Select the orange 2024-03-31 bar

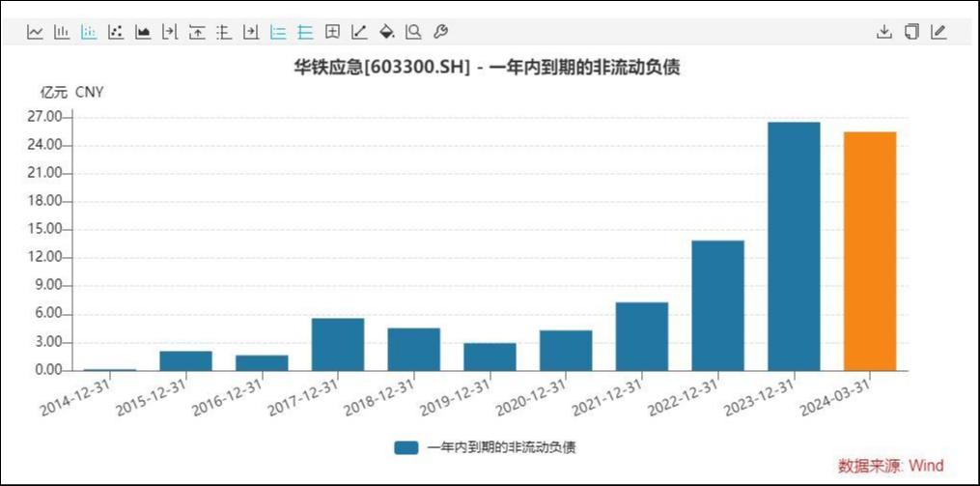tap(869, 251)
